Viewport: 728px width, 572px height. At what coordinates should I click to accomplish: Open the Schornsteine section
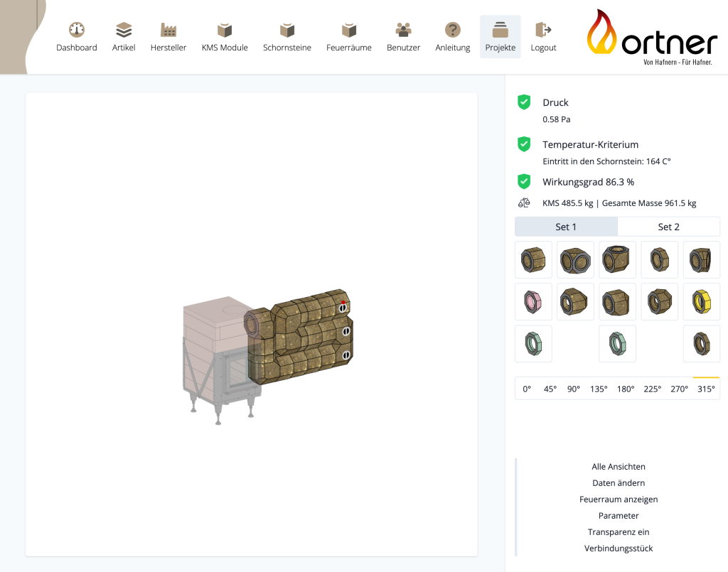pyautogui.click(x=287, y=31)
